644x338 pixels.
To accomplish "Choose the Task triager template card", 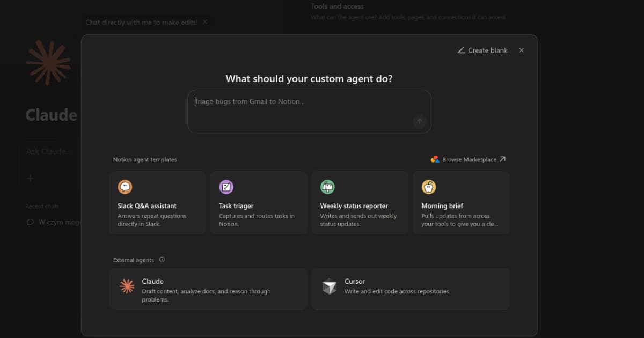I will pos(259,203).
